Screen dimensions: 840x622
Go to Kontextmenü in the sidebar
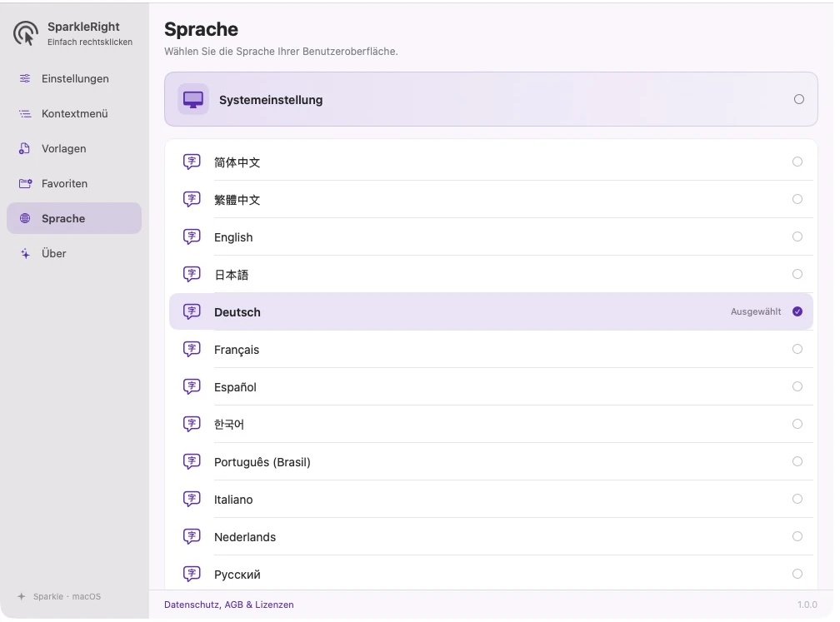(74, 113)
